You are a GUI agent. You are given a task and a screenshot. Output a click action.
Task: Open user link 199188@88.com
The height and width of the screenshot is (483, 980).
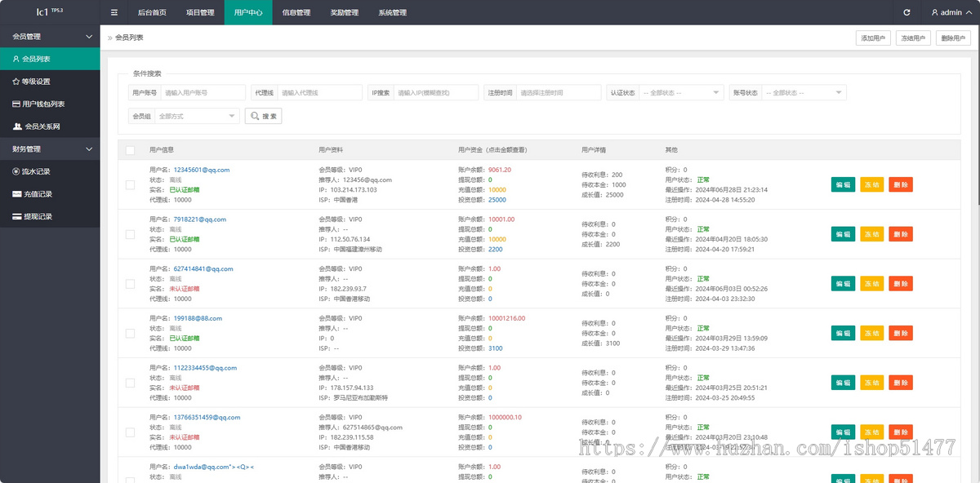tap(198, 318)
